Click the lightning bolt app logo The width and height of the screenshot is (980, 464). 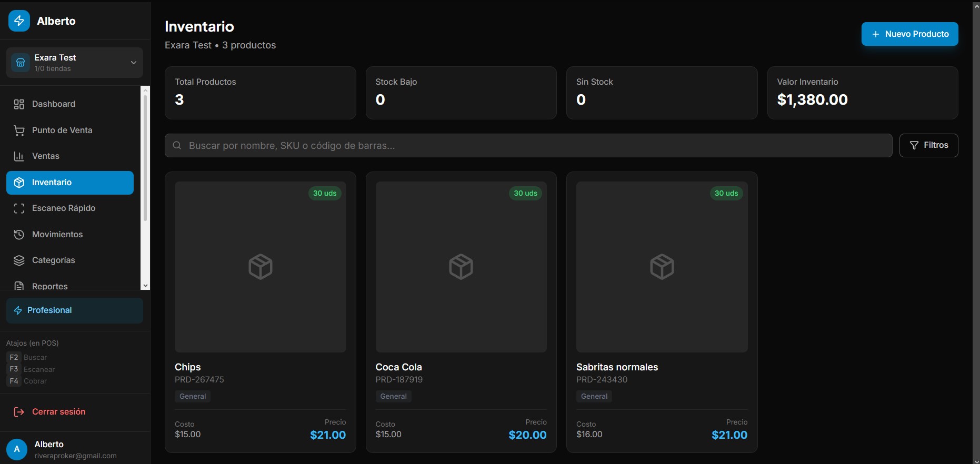point(19,21)
